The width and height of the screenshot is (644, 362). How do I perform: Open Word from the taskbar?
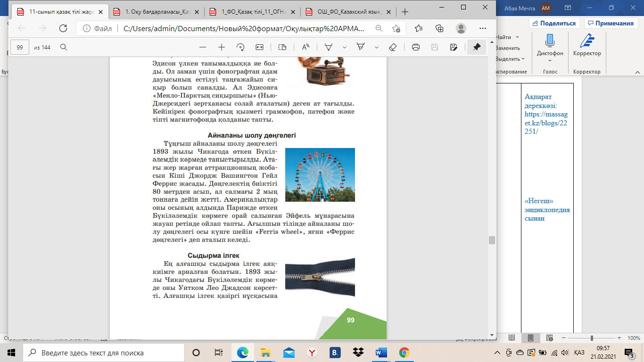click(380, 353)
